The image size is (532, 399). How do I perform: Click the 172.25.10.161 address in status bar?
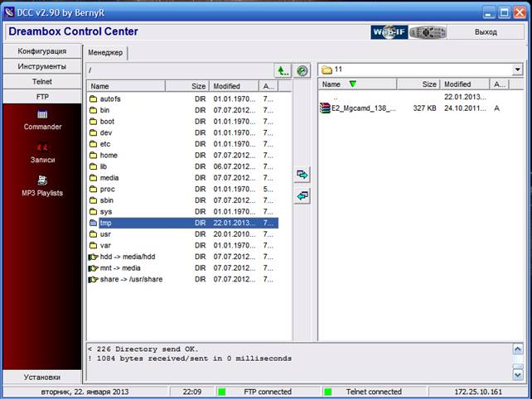click(478, 392)
